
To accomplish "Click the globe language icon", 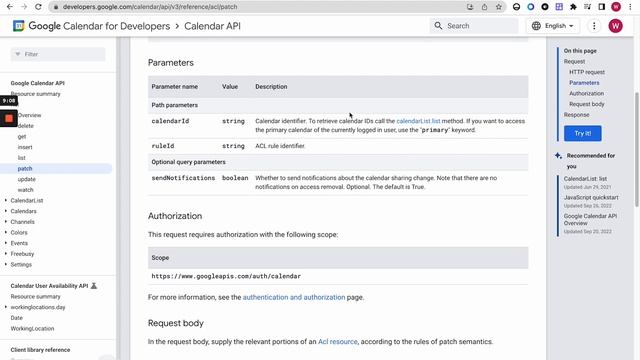I will [536, 26].
